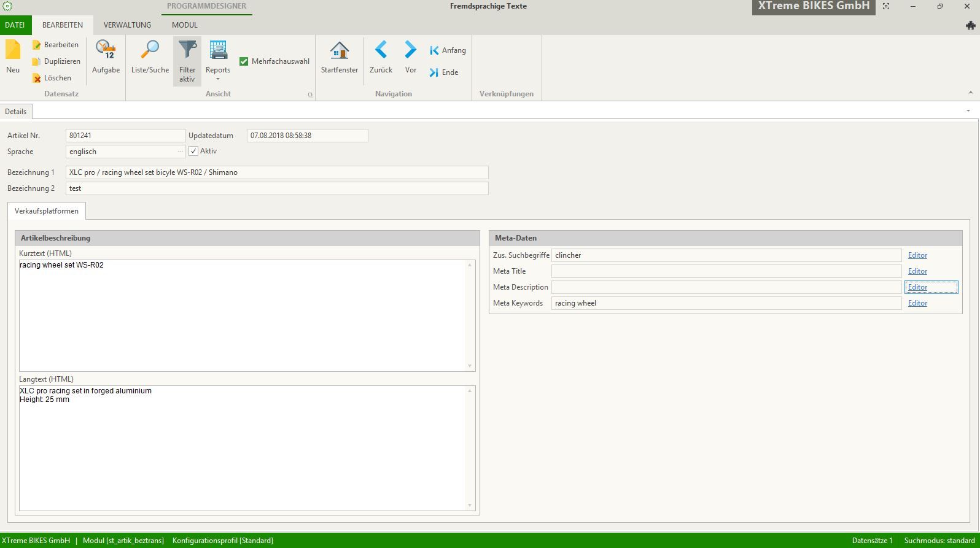Open the DATEI menu

(x=15, y=25)
